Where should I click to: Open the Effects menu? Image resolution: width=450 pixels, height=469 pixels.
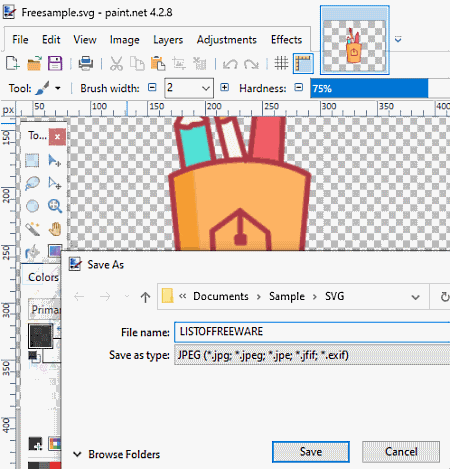[286, 40]
